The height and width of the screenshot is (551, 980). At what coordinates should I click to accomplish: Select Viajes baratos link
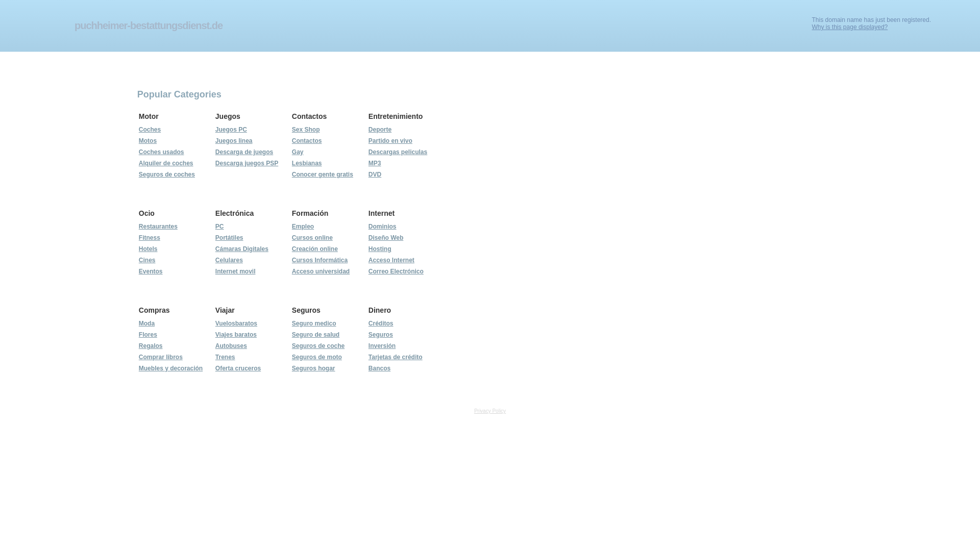236,335
